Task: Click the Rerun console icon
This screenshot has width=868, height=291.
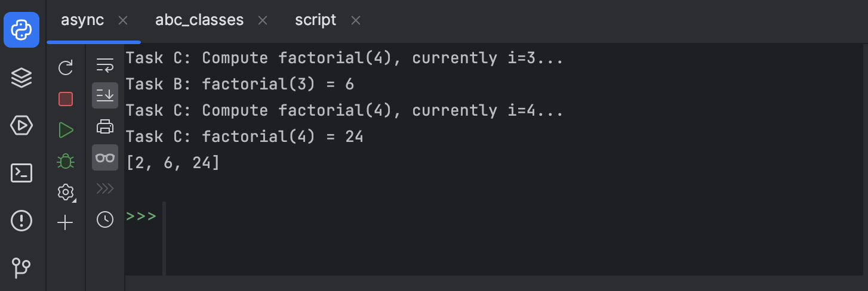Action: pyautogui.click(x=66, y=68)
